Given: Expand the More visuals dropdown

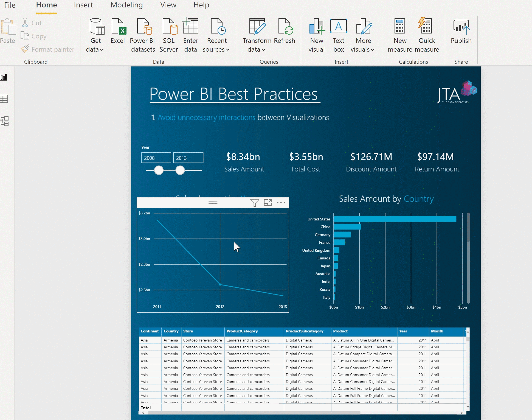Looking at the screenshot, I should [x=373, y=50].
